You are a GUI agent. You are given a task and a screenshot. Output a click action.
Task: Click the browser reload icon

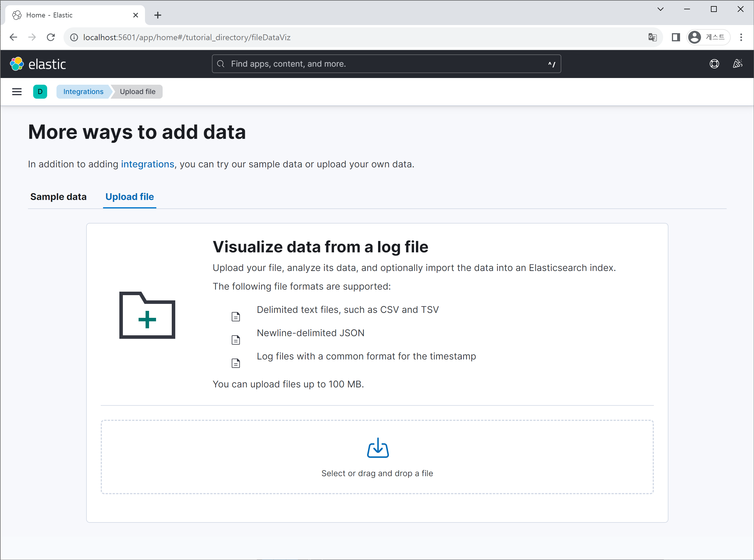51,37
